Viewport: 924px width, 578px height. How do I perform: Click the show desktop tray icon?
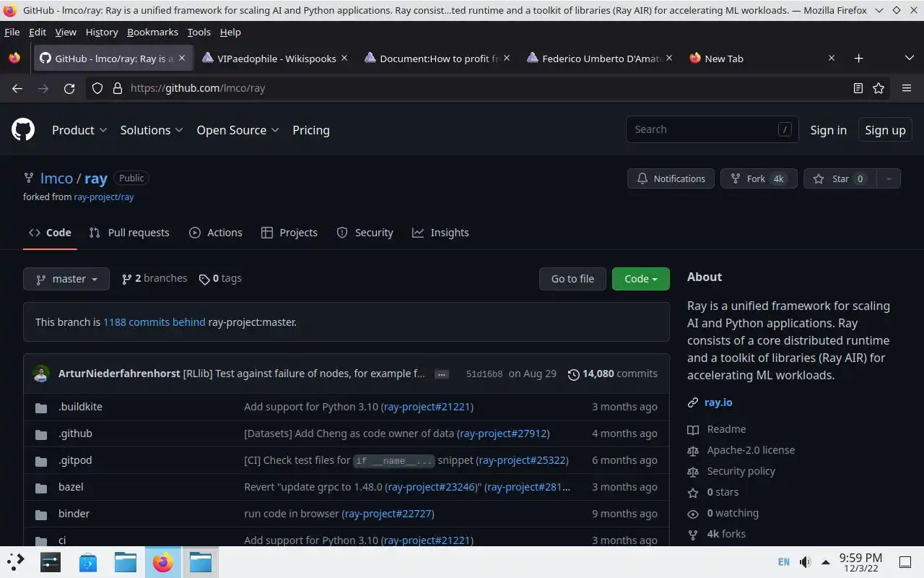tap(905, 561)
